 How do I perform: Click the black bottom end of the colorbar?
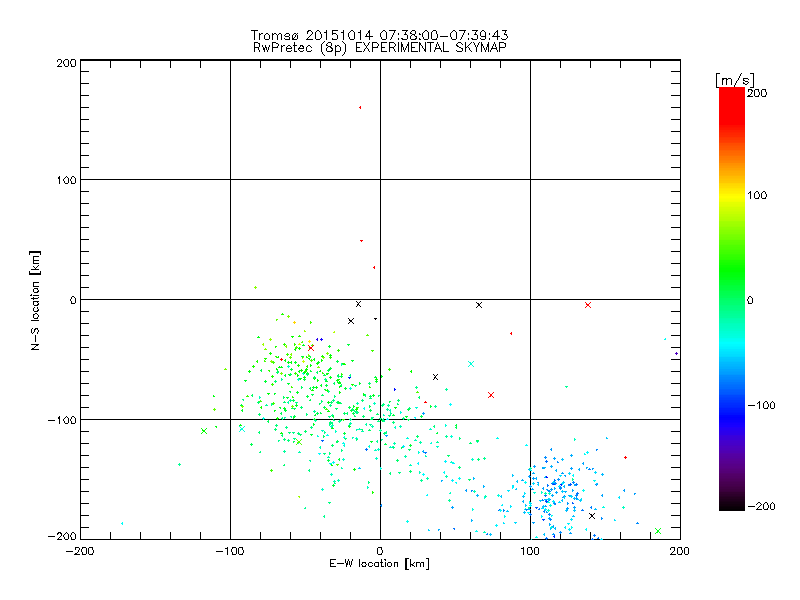coord(732,505)
